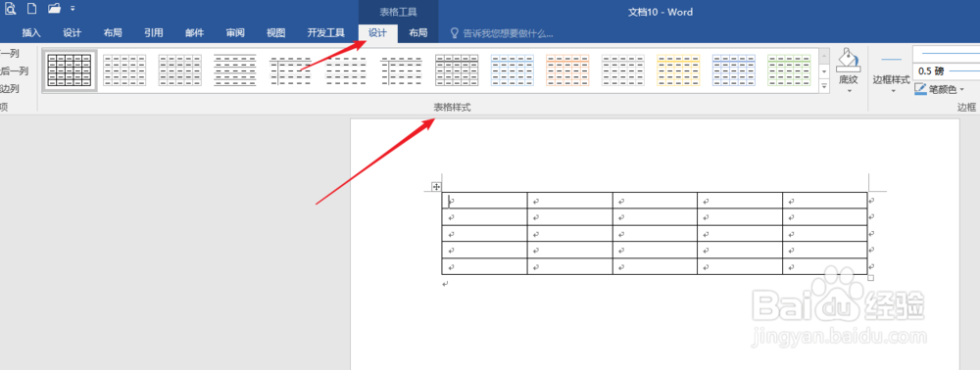Open the 笔颜色 pen color picker
The image size is (980, 370).
coord(940,89)
